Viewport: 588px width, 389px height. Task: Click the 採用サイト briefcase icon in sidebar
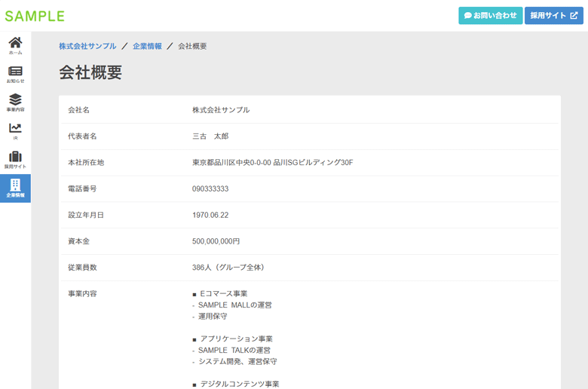[x=15, y=160]
